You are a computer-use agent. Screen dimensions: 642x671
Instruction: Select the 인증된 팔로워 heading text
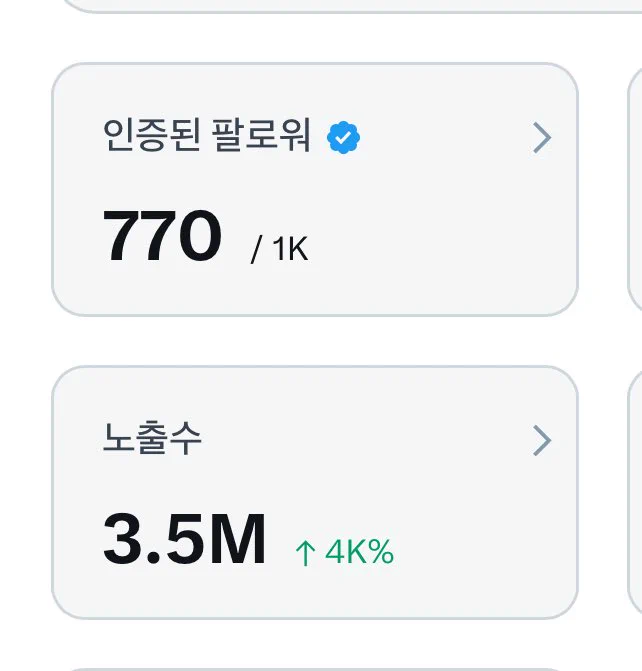click(207, 135)
